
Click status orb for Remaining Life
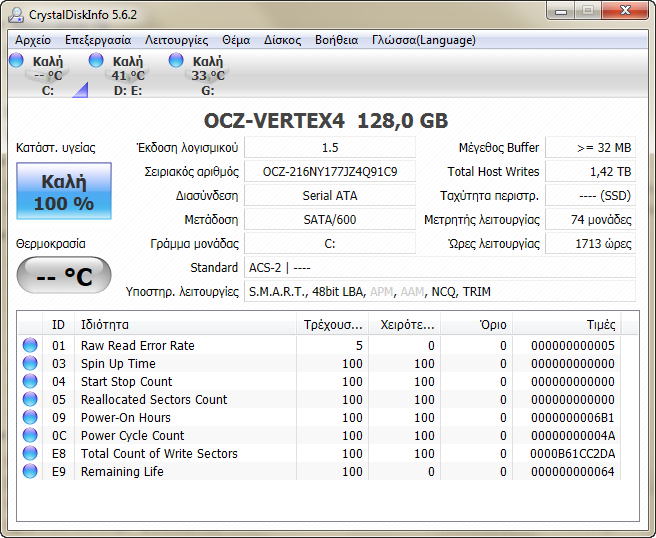[x=30, y=471]
